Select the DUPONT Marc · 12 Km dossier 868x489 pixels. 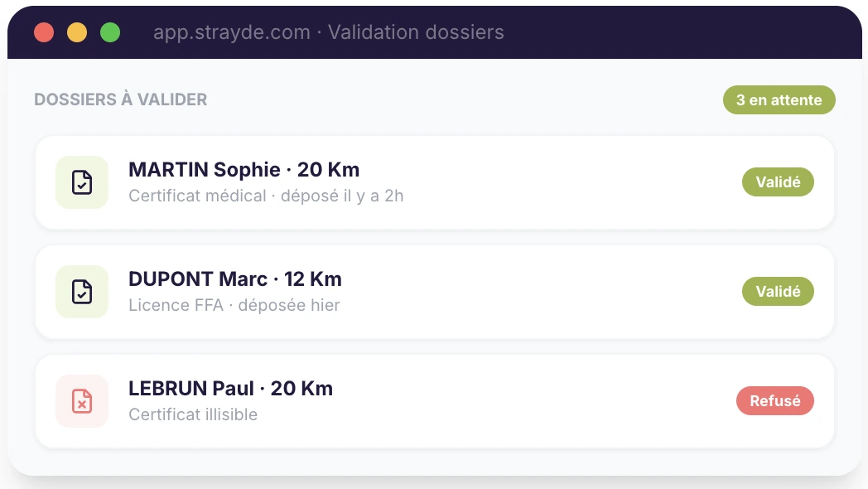[234, 278]
